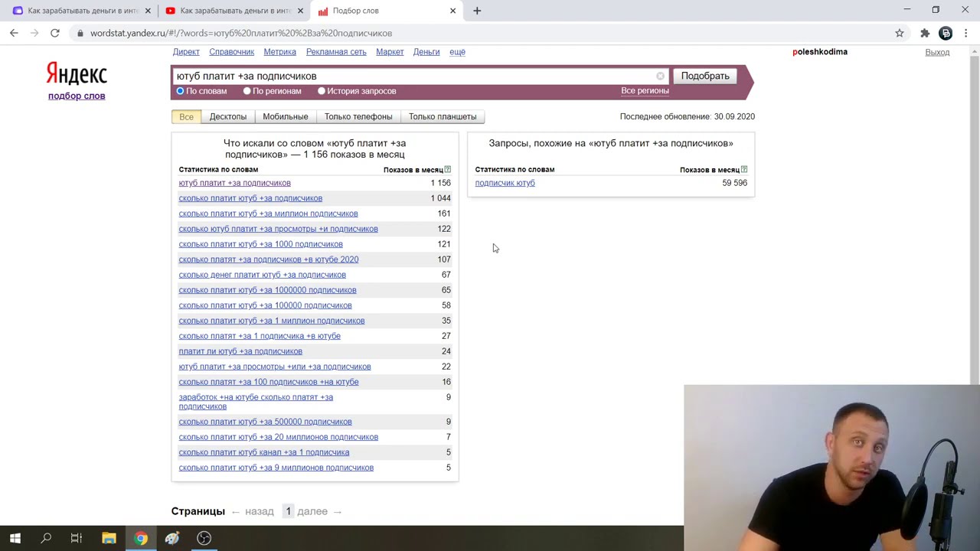Select the По регионам radio option

247,91
